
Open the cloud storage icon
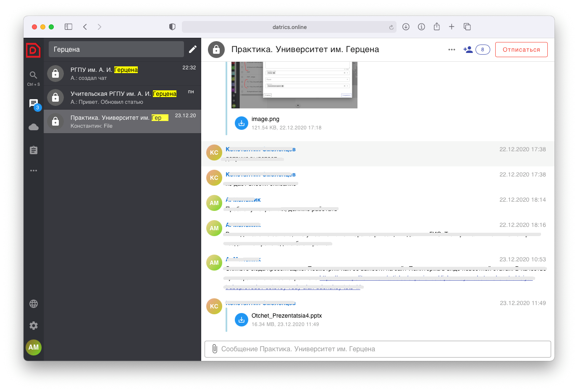coord(34,127)
